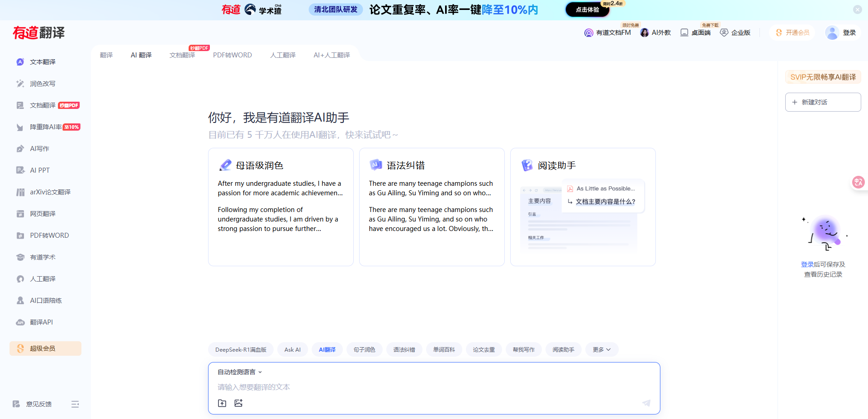Click the SVIP无限畅享AI翻译 banner
The image size is (868, 419).
823,77
